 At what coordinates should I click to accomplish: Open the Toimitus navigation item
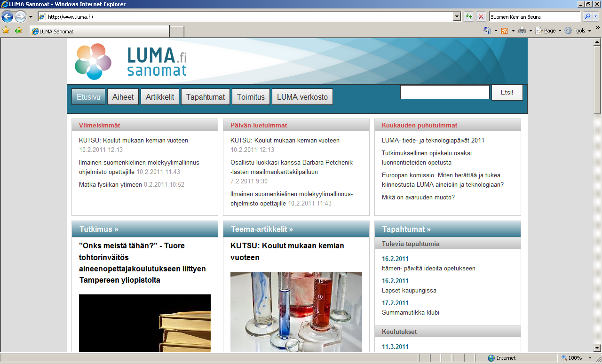tap(251, 97)
